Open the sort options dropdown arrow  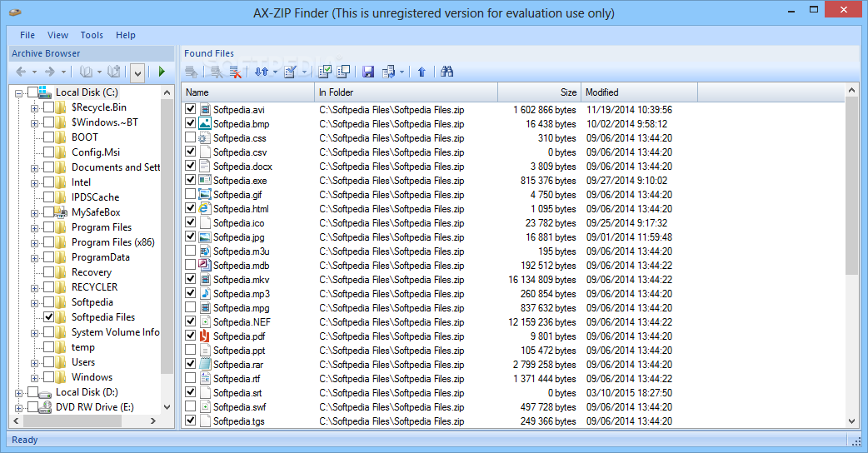275,72
